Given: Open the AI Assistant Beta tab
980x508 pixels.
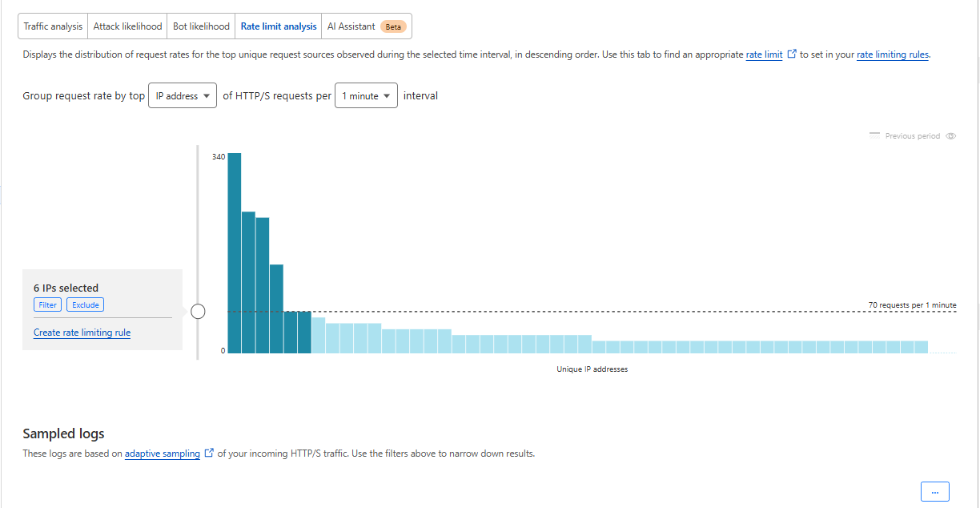Looking at the screenshot, I should 366,26.
